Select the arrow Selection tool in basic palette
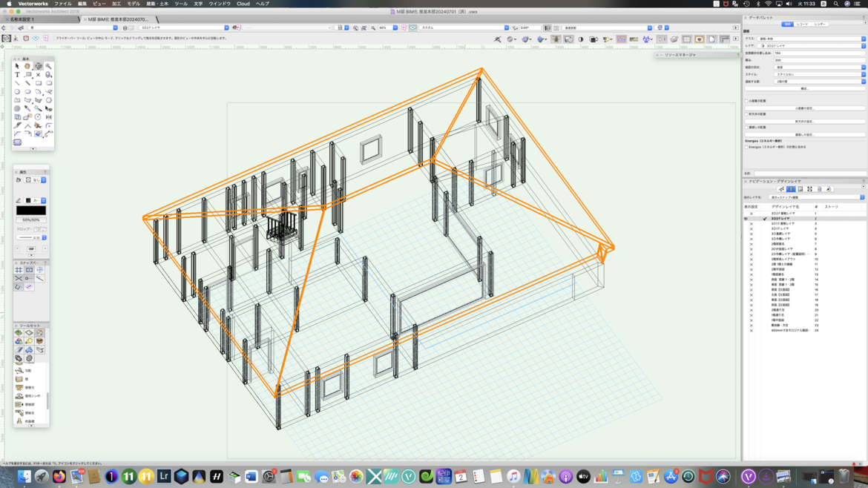This screenshot has width=868, height=488. pyautogui.click(x=17, y=66)
